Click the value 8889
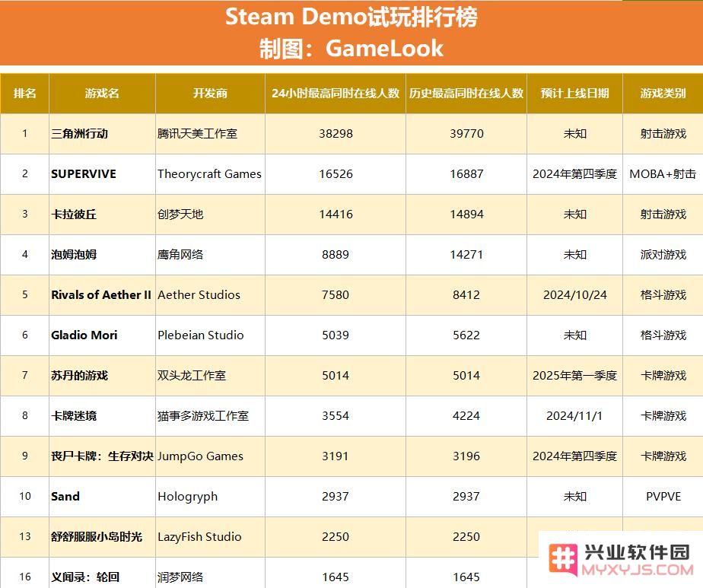The image size is (703, 588). pyautogui.click(x=336, y=255)
